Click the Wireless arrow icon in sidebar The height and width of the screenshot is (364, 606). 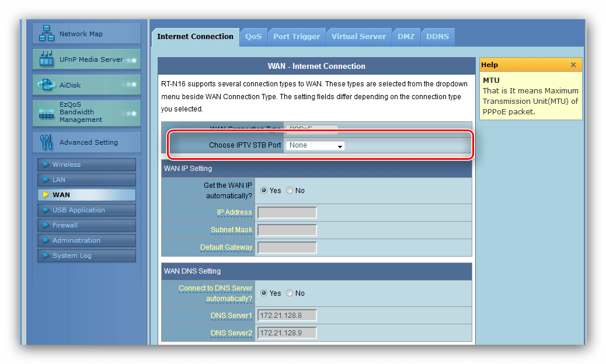[x=45, y=164]
